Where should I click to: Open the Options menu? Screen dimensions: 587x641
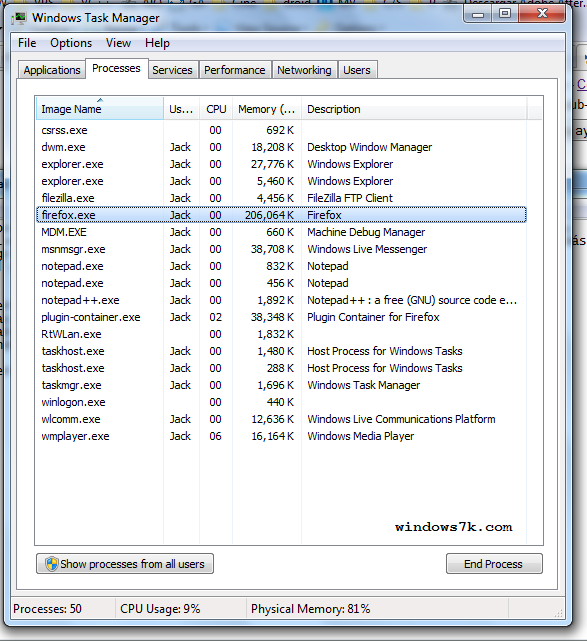pos(71,43)
